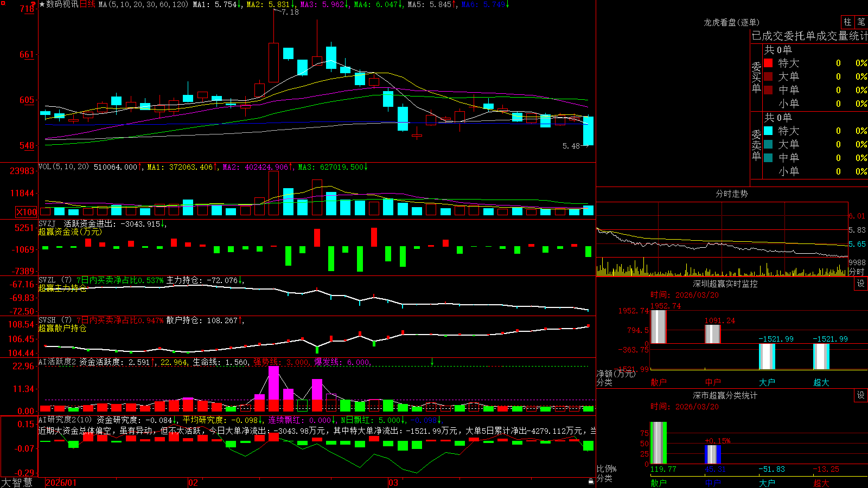This screenshot has width=868, height=488.
Task: Click the magenta MA3: 5.962 value
Action: [x=324, y=4]
